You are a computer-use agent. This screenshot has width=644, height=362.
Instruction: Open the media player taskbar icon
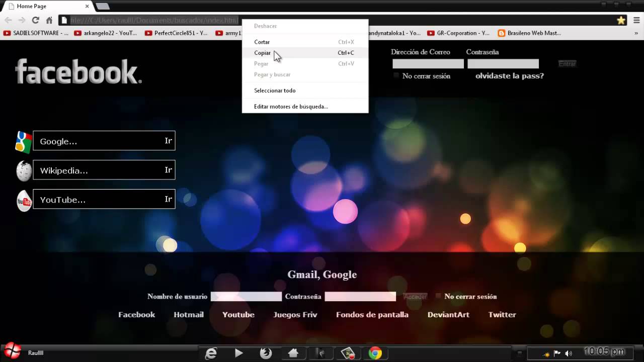click(238, 353)
